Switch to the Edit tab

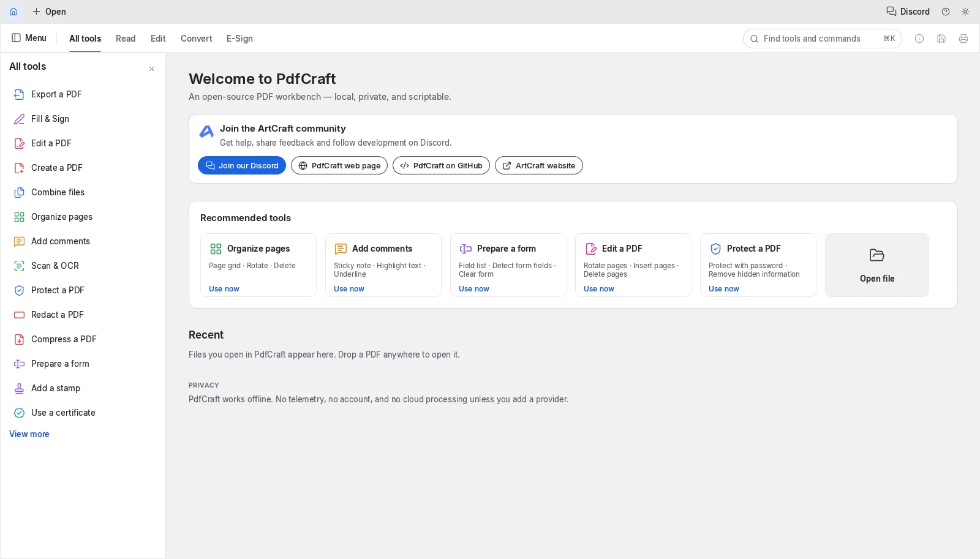(158, 39)
